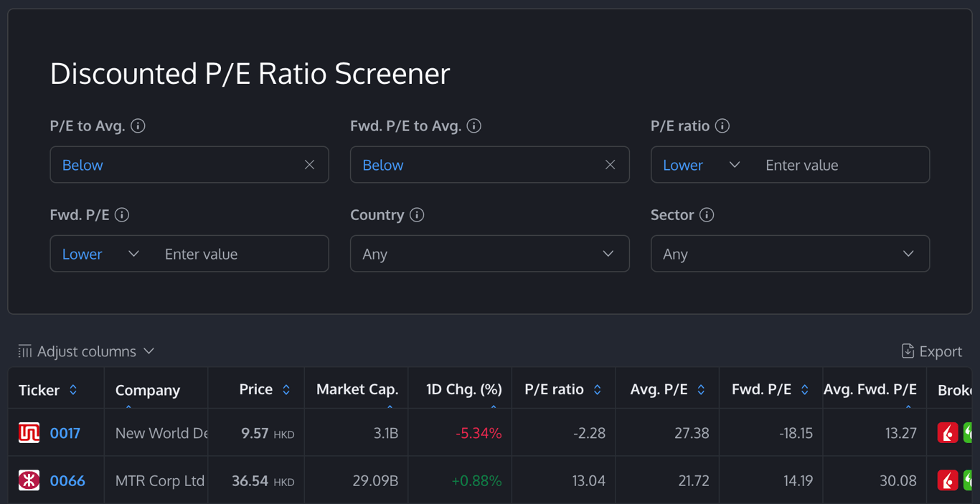
Task: Click New World Development's company logo
Action: pyautogui.click(x=29, y=433)
